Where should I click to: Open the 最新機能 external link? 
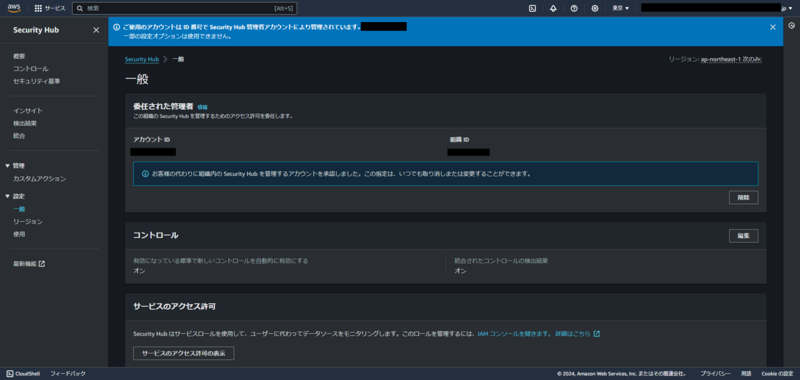(x=29, y=264)
